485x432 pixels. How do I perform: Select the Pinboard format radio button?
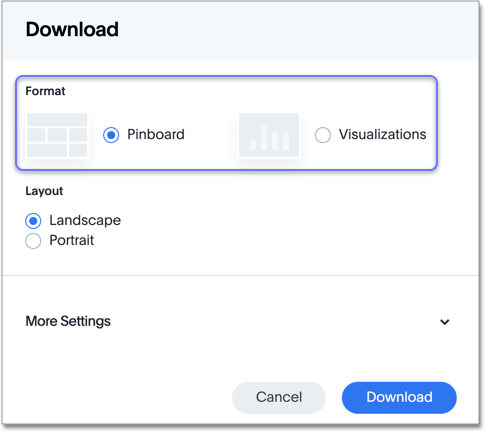tap(111, 135)
